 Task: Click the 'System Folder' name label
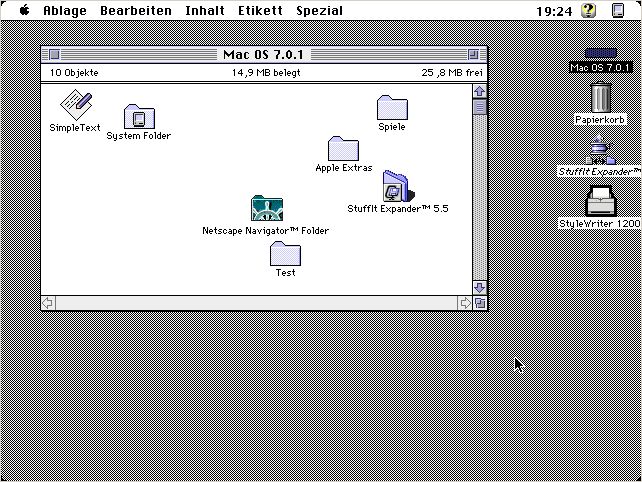(x=139, y=136)
